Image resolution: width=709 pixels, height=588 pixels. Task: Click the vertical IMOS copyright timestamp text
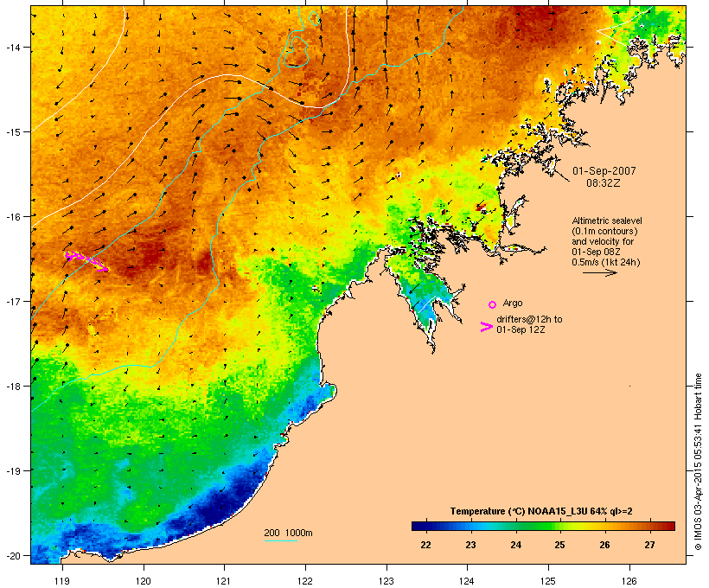click(698, 462)
